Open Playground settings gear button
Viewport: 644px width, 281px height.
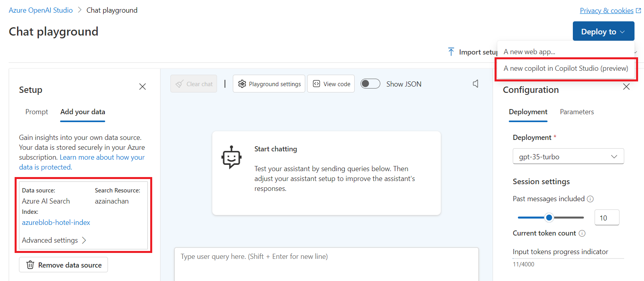point(269,84)
